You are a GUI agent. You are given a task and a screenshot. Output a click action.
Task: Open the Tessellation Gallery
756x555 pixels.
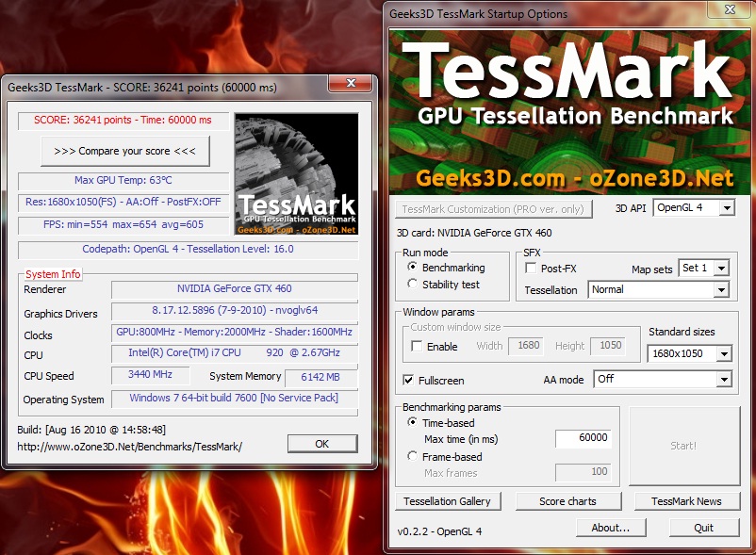[x=448, y=501]
